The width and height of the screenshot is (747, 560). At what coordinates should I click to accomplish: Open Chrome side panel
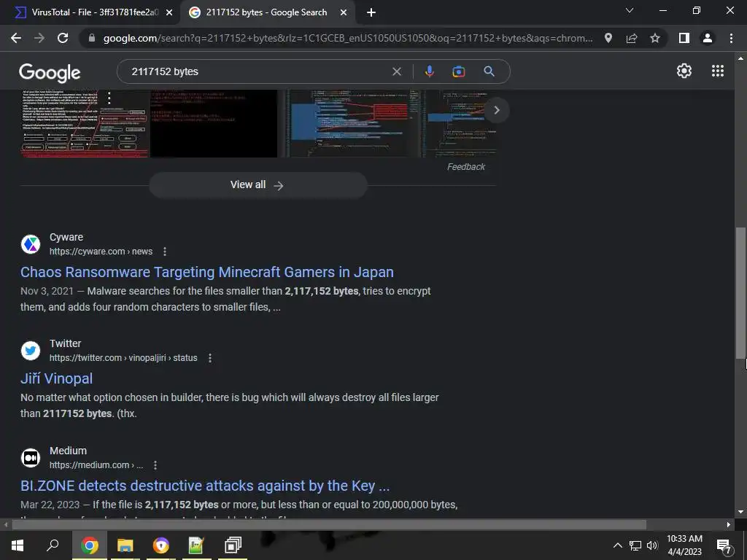(684, 38)
